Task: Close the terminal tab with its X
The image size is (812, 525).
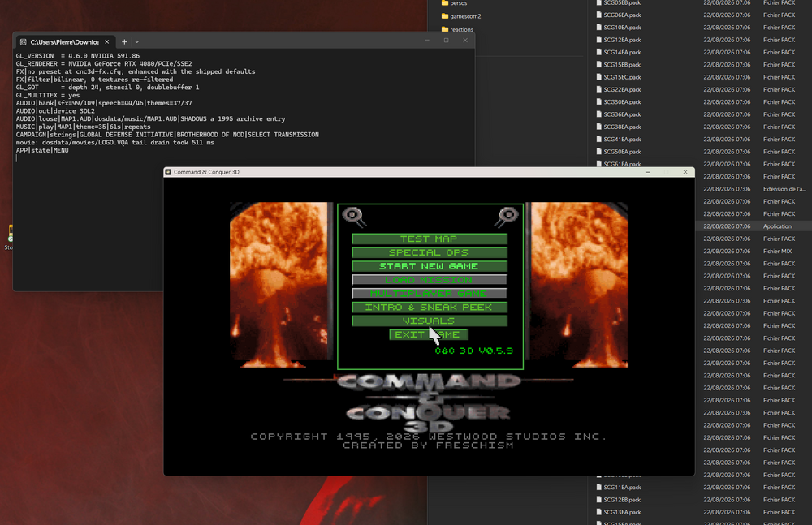Action: click(106, 41)
